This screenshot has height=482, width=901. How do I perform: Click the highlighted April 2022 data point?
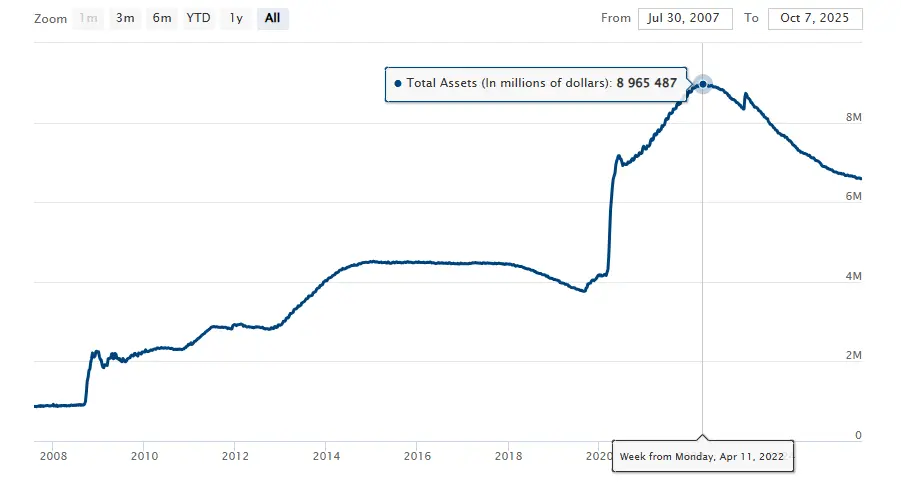coord(703,85)
